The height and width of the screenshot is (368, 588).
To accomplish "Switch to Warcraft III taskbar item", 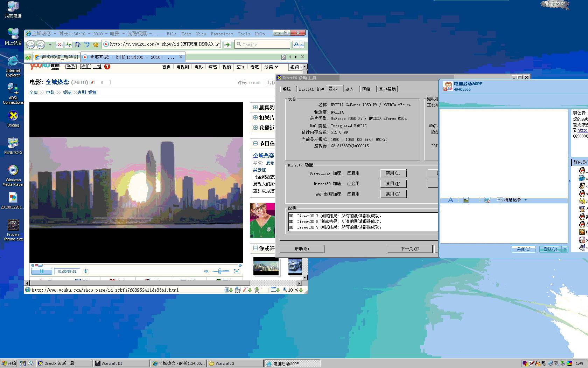I will click(121, 363).
